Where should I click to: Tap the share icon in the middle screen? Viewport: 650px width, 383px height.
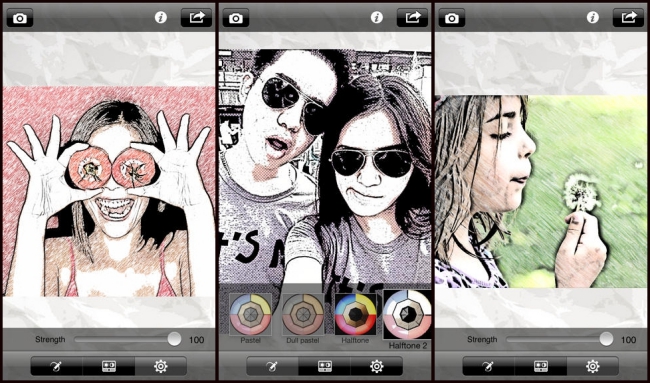(412, 17)
